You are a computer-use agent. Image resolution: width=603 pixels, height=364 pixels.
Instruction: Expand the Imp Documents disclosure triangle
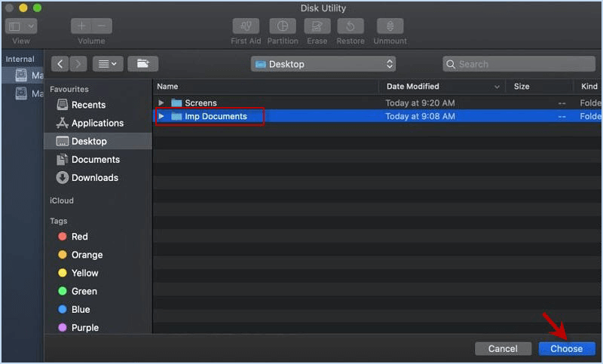tap(161, 116)
